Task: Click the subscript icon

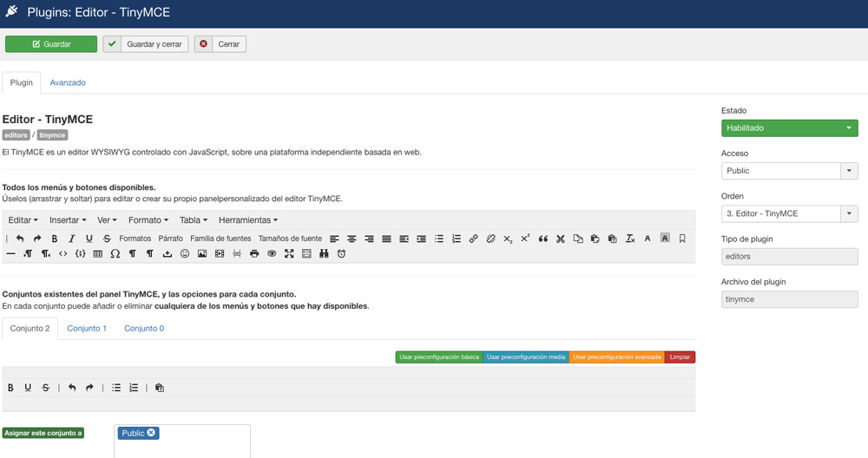Action: pos(508,239)
